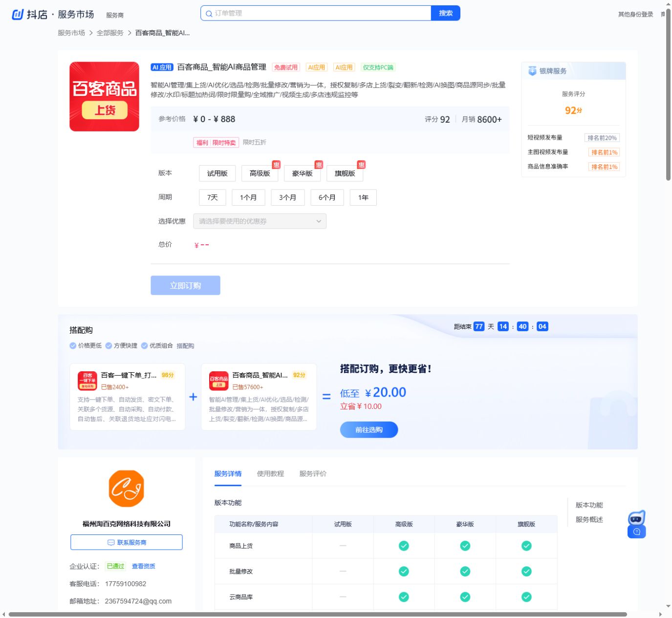Click 高级版 checkmark in 商品上货 row
The image size is (672, 618).
point(404,546)
